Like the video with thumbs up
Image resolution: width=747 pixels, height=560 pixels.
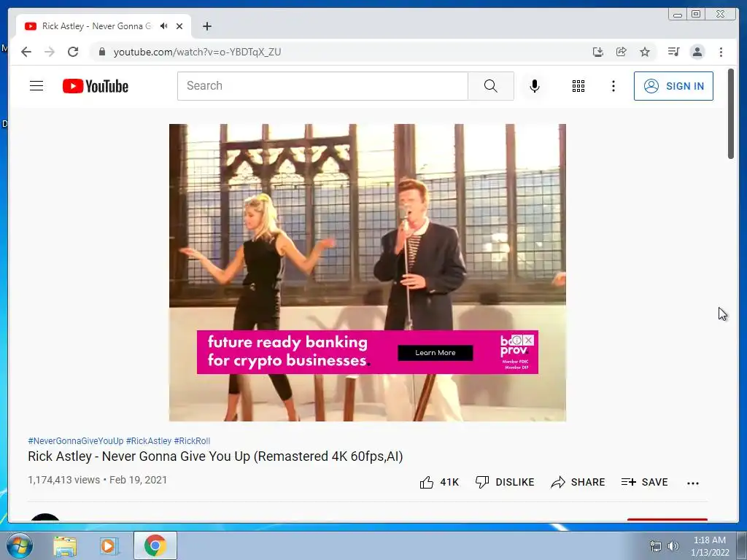(x=438, y=482)
